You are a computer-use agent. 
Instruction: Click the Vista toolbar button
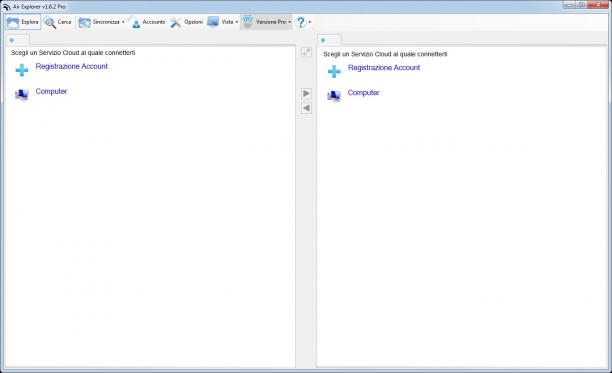(220, 22)
